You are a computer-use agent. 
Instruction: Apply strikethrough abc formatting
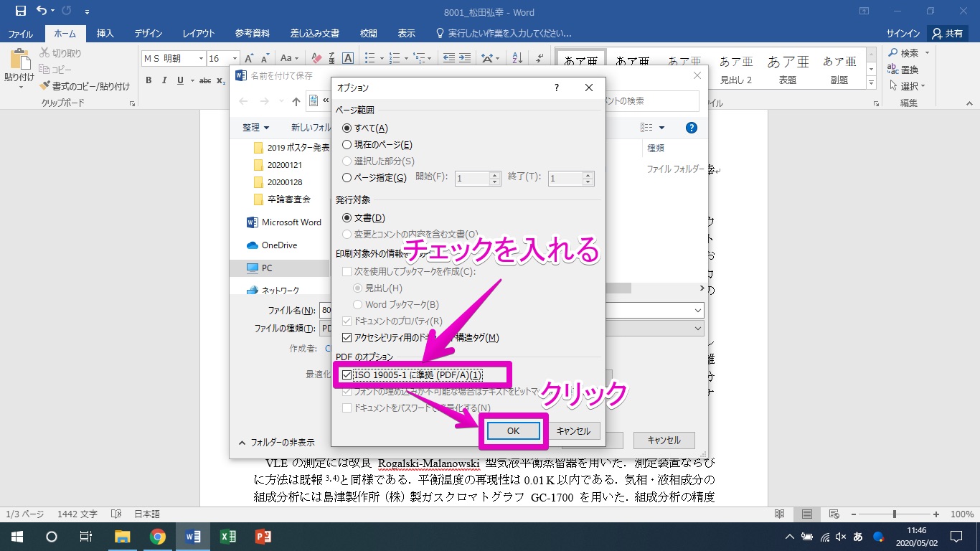(x=204, y=80)
